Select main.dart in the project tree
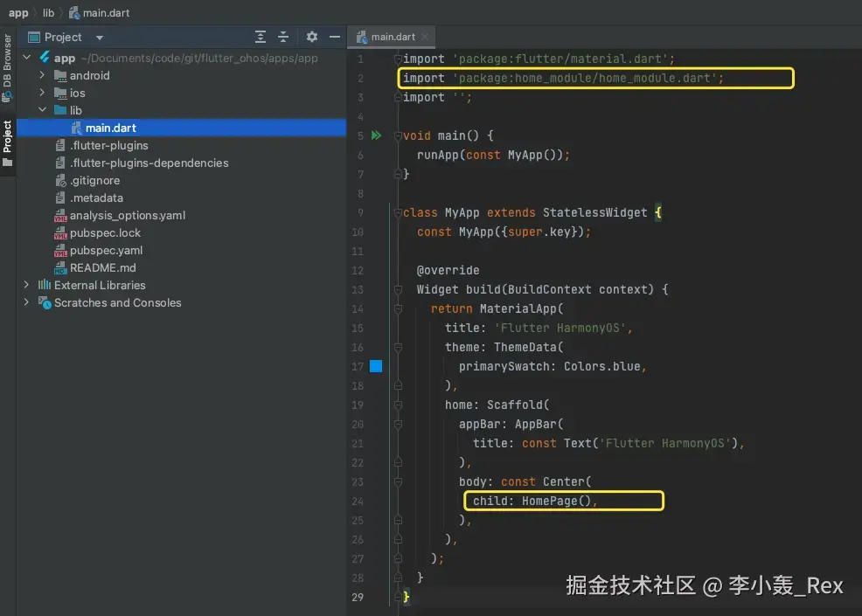This screenshot has height=616, width=862. [x=182, y=128]
